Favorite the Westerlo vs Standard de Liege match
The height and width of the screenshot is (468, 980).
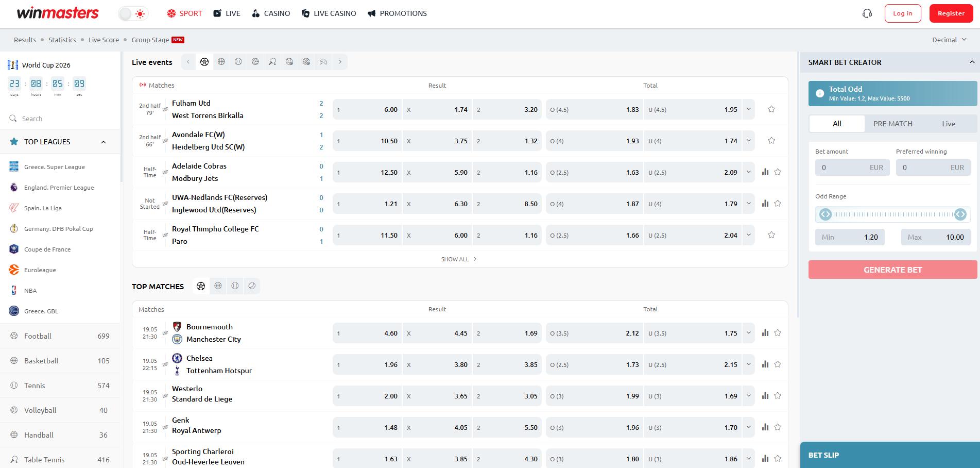click(778, 396)
